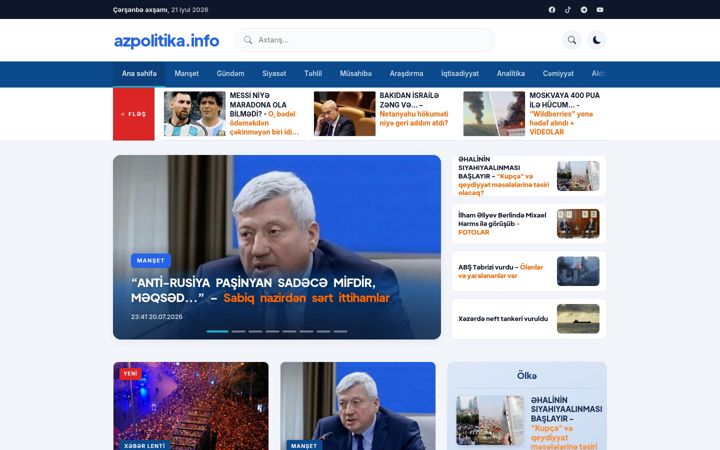The width and height of the screenshot is (720, 450).
Task: Open the Manşet menu item
Action: (186, 73)
